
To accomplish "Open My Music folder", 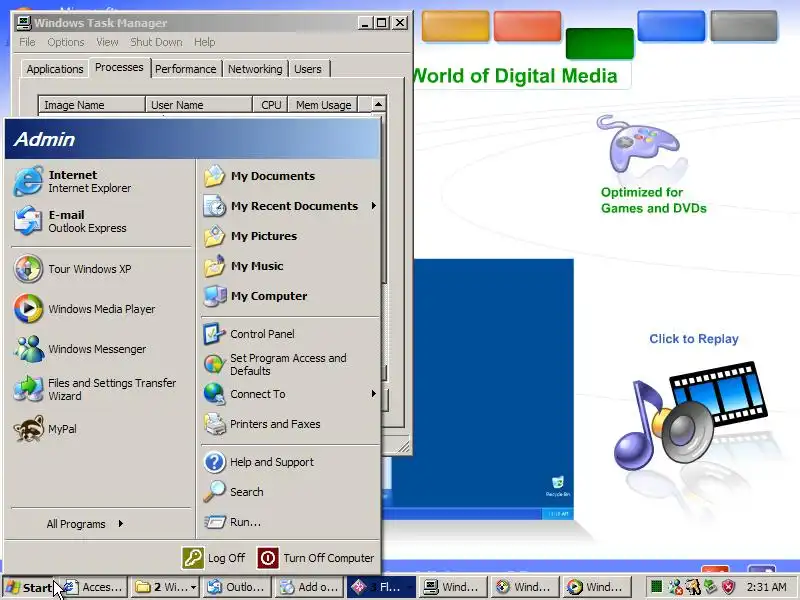I will [290, 266].
